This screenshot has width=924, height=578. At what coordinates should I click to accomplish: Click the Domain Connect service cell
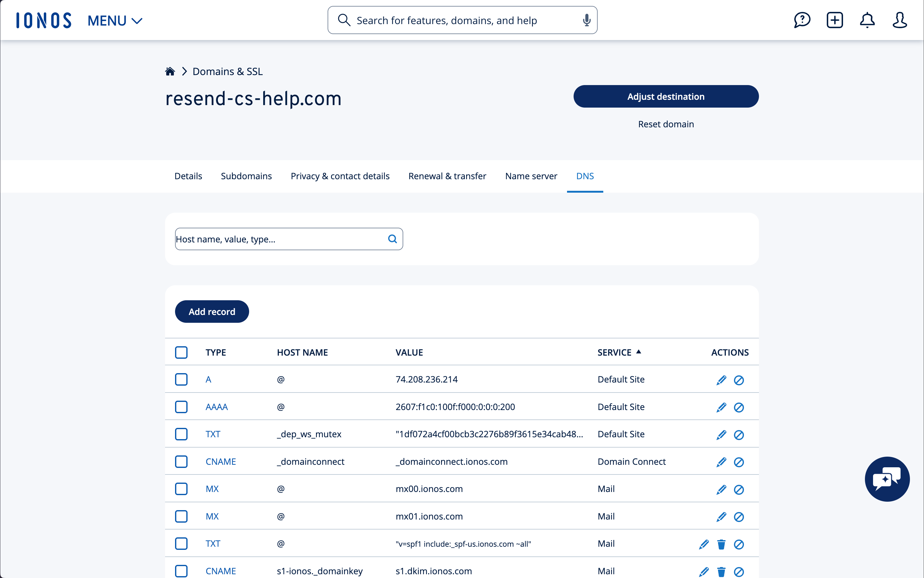tap(631, 461)
